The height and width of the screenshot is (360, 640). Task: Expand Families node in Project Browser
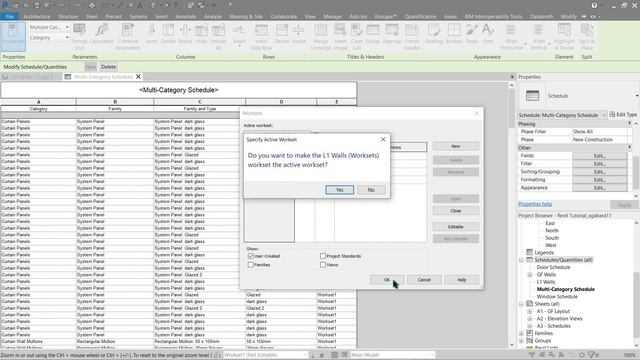pos(522,333)
